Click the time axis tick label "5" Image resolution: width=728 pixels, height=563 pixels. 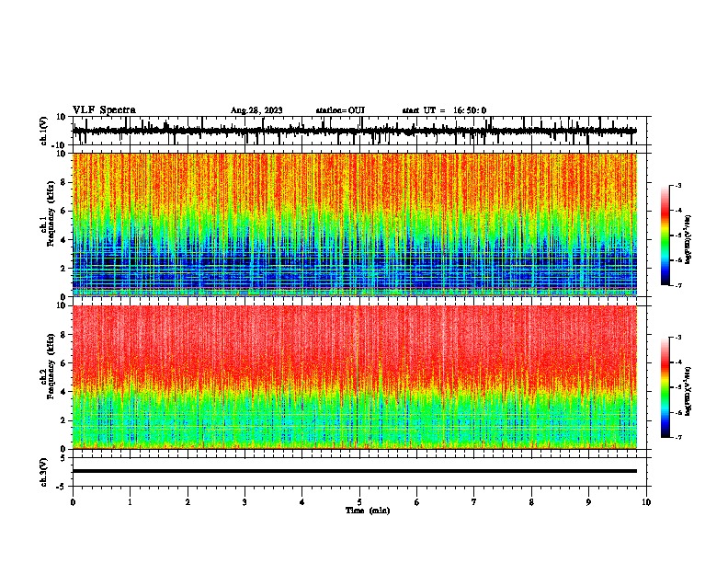point(359,502)
